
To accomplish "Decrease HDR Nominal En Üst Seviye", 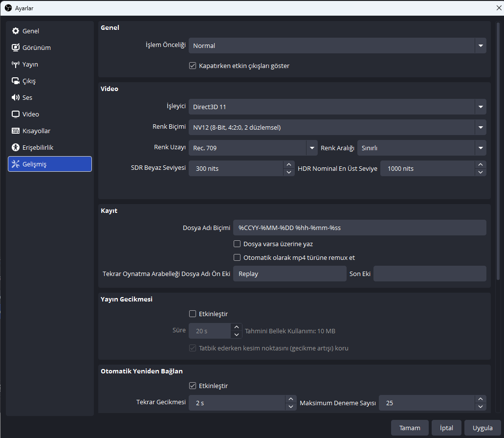I will pos(481,172).
